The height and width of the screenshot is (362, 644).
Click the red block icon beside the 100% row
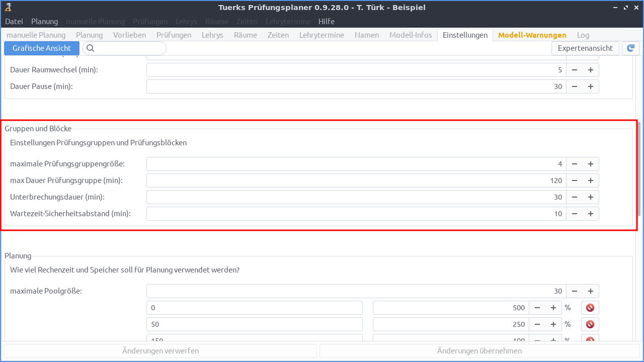pos(589,339)
